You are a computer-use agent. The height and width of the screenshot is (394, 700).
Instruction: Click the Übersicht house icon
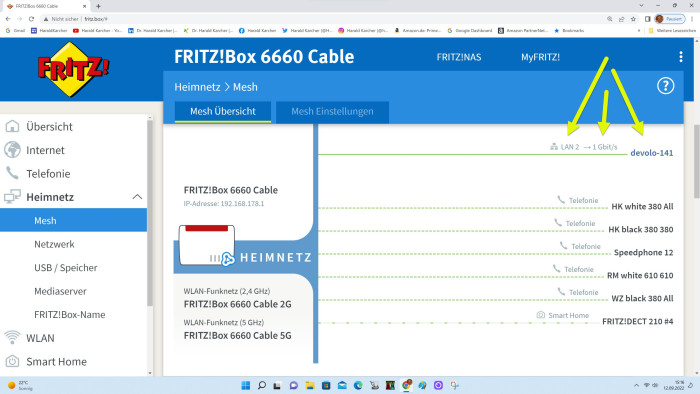12,126
